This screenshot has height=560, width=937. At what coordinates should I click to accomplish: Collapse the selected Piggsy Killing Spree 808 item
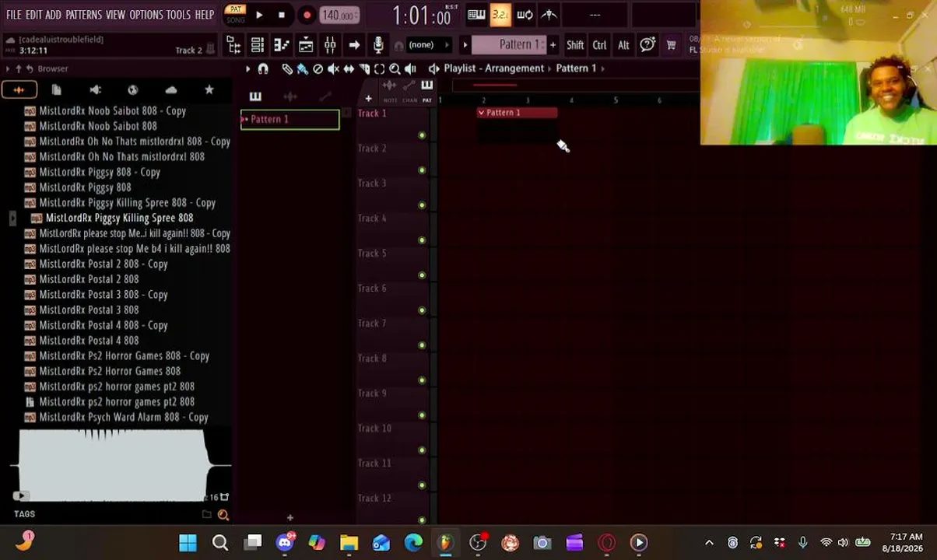pos(12,219)
